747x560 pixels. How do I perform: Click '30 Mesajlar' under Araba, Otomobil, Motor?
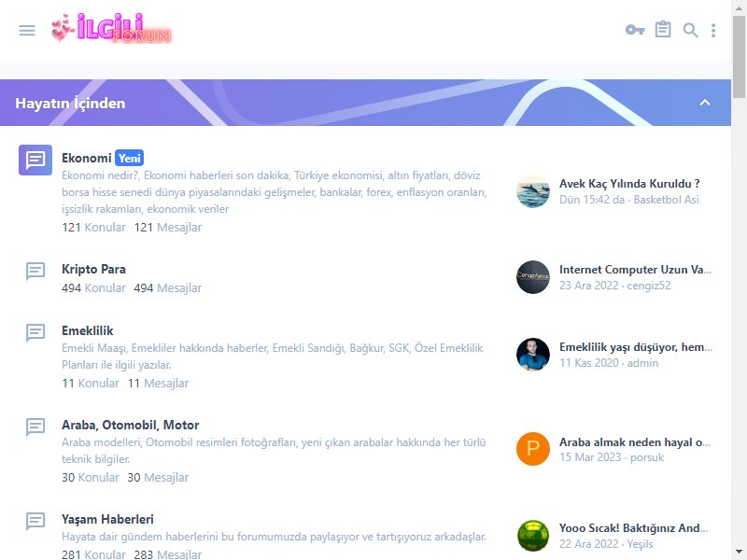click(158, 478)
